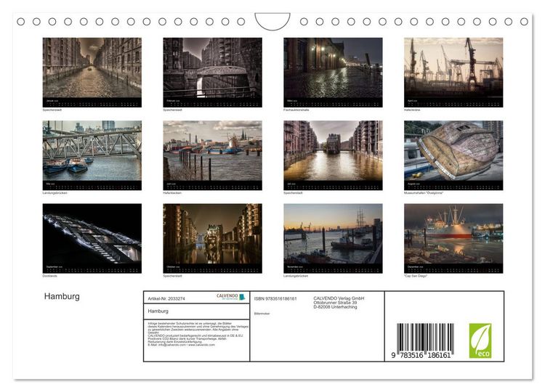Viewport: 545px width, 392px height.
Task: Click the info@calvendo.com email line
Action: 181,345
